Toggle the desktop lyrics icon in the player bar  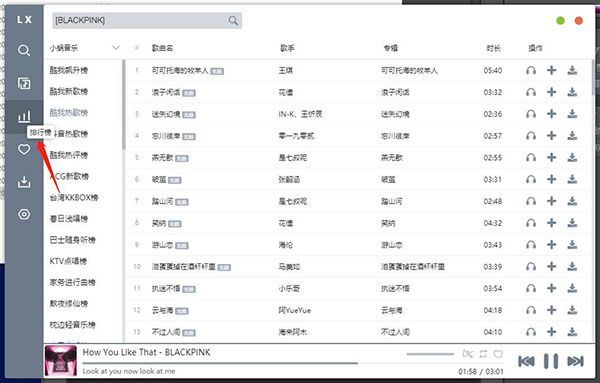468,354
